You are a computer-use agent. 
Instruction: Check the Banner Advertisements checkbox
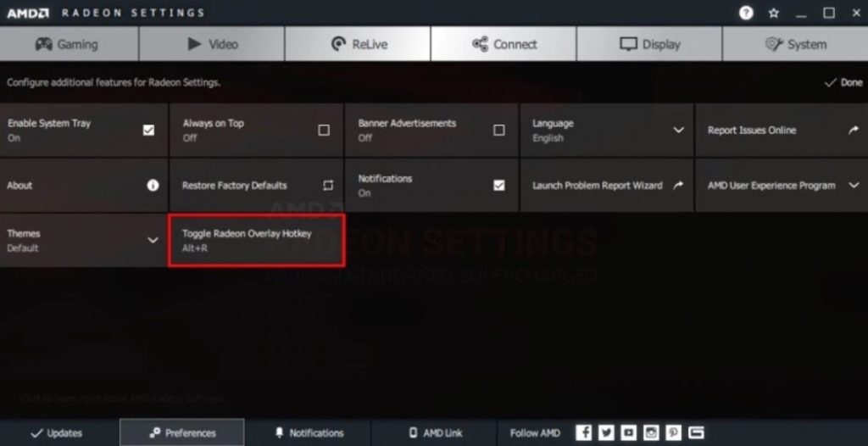[x=498, y=131]
